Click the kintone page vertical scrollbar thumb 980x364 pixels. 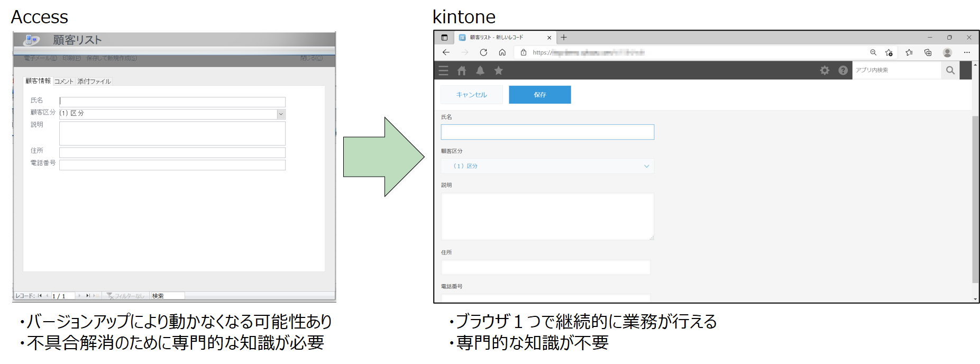(x=975, y=199)
